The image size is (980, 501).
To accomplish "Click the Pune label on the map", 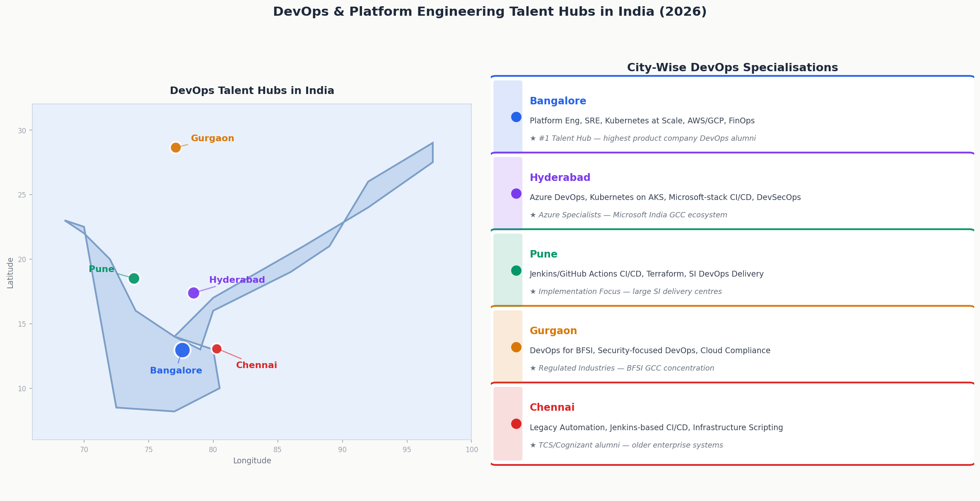I will pos(101,269).
